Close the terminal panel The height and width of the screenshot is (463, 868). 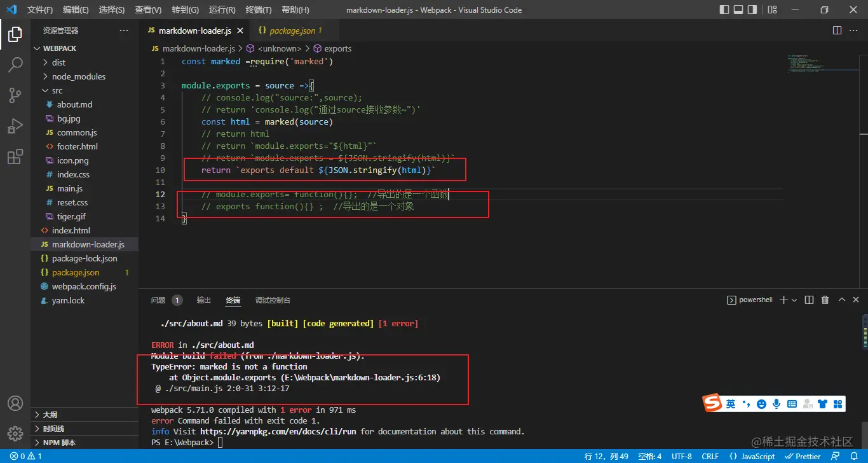857,300
